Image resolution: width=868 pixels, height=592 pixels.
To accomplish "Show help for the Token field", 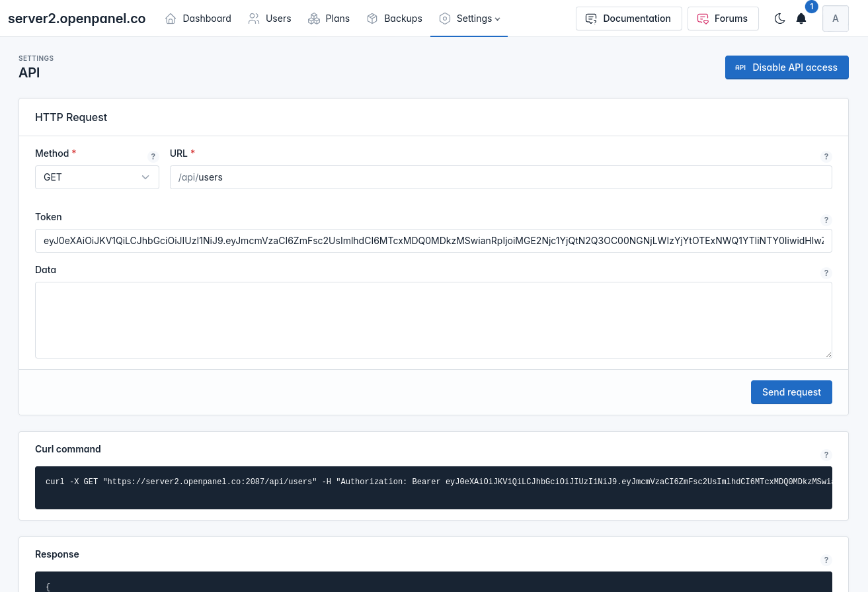I will (x=826, y=220).
